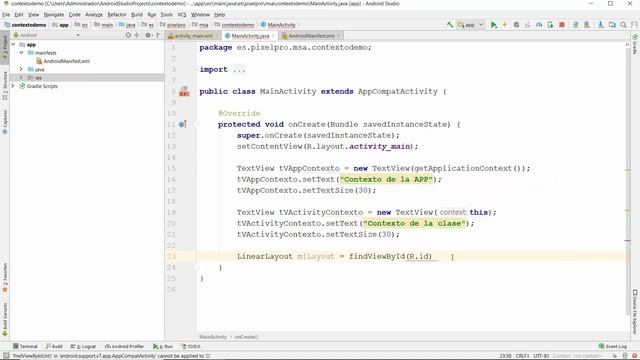Start debugging with the bug icon
640x360 pixels.
click(x=516, y=25)
